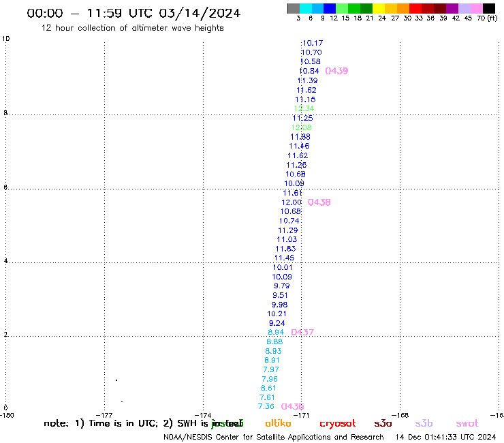This screenshot has width=504, height=443.
Task: Select the purple swatch in the color scale
Action: [x=452, y=8]
